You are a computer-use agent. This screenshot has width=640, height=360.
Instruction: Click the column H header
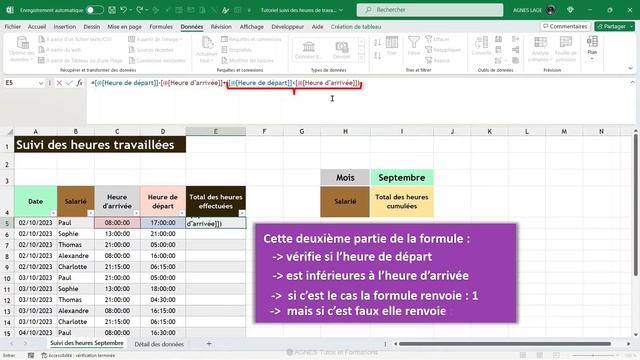coord(345,131)
